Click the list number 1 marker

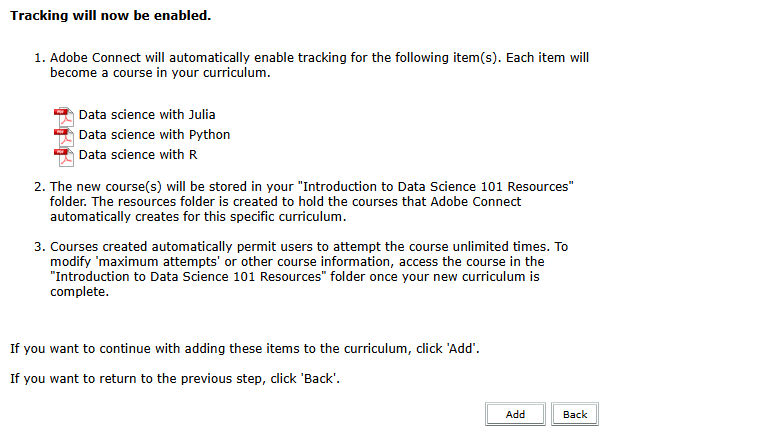click(40, 58)
